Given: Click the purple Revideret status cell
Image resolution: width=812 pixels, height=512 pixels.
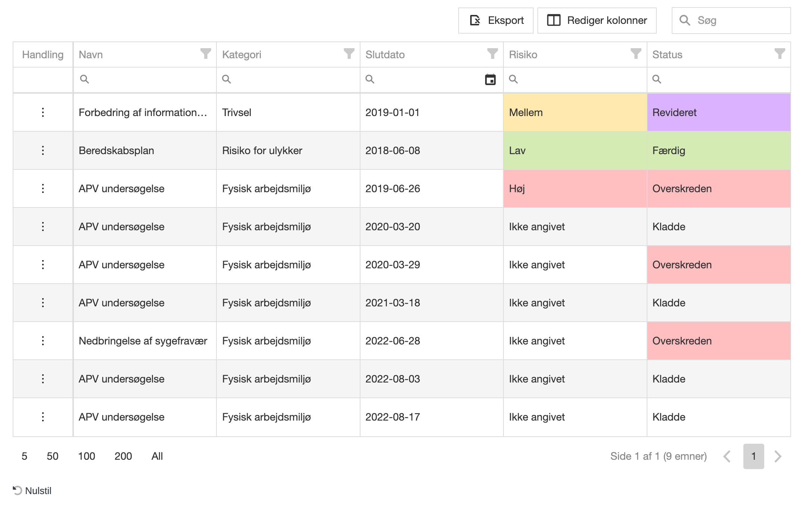Looking at the screenshot, I should 718,112.
